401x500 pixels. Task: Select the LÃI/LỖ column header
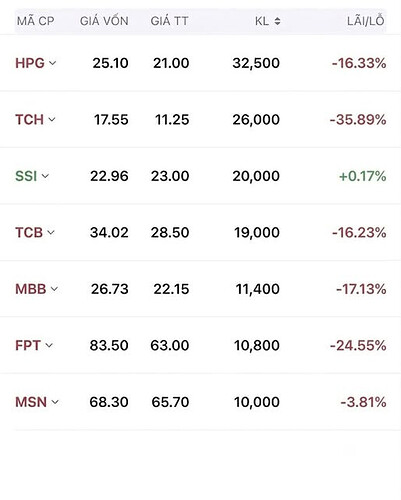tap(366, 21)
